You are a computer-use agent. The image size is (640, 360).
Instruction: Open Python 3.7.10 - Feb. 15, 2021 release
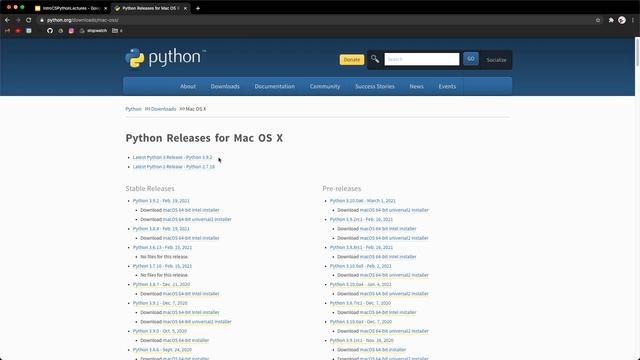[x=162, y=266]
